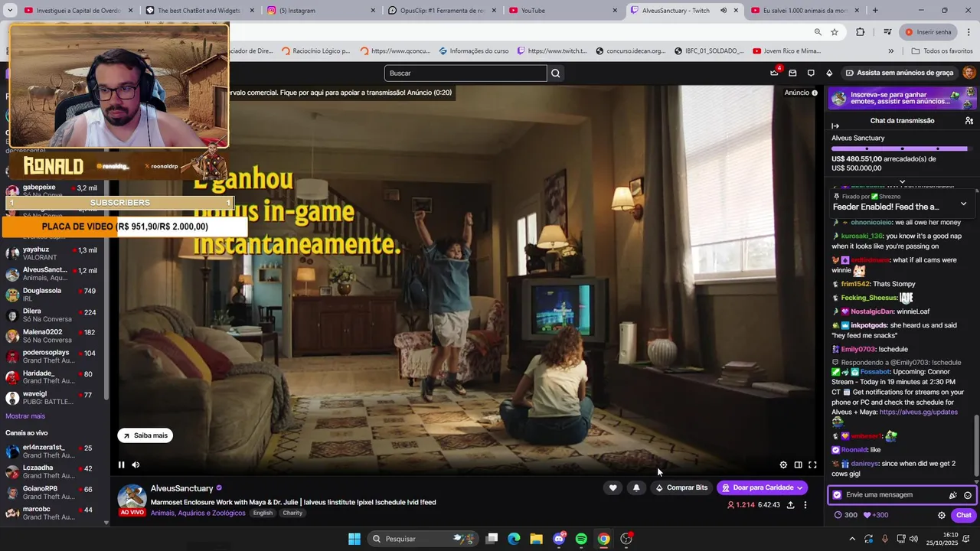Toggle follow heart button for AlveusSanctuary
The width and height of the screenshot is (980, 551).
(x=612, y=487)
